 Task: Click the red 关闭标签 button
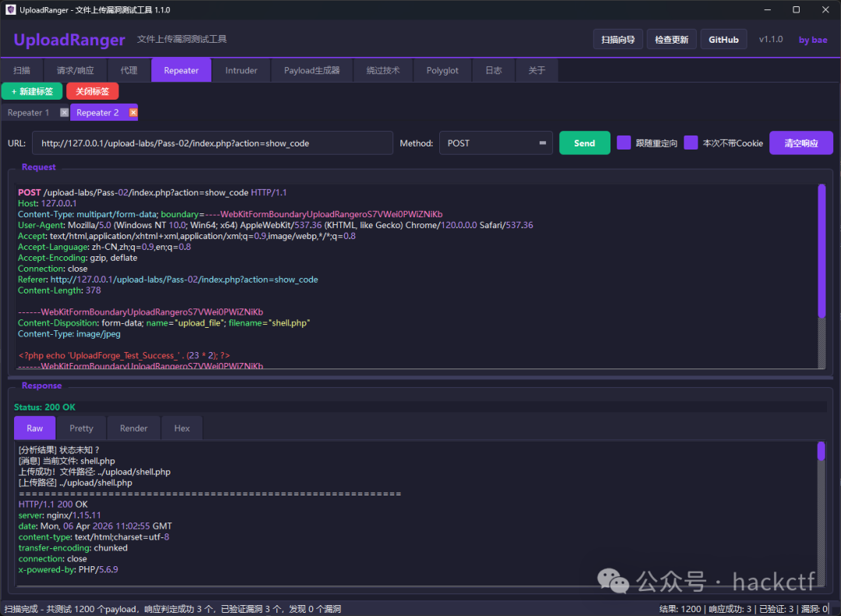[92, 91]
